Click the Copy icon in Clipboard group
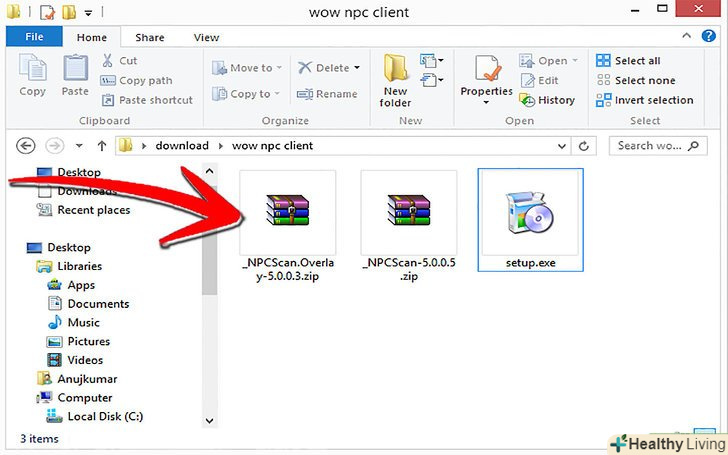 32,75
